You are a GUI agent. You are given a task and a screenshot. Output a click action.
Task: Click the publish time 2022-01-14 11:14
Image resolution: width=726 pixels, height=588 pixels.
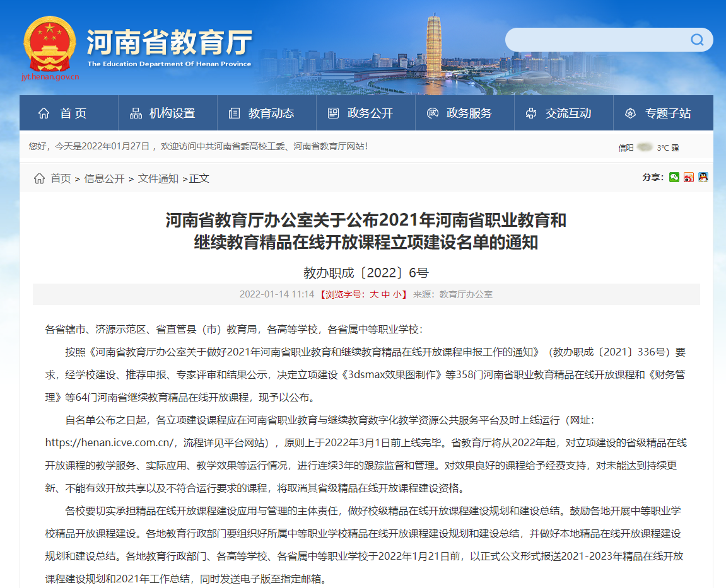(x=277, y=295)
